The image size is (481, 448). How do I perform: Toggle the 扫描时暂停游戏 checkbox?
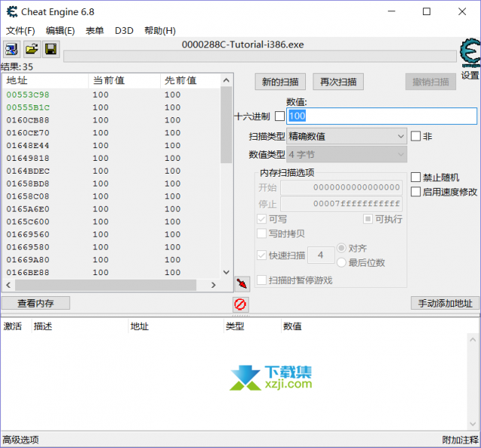262,280
